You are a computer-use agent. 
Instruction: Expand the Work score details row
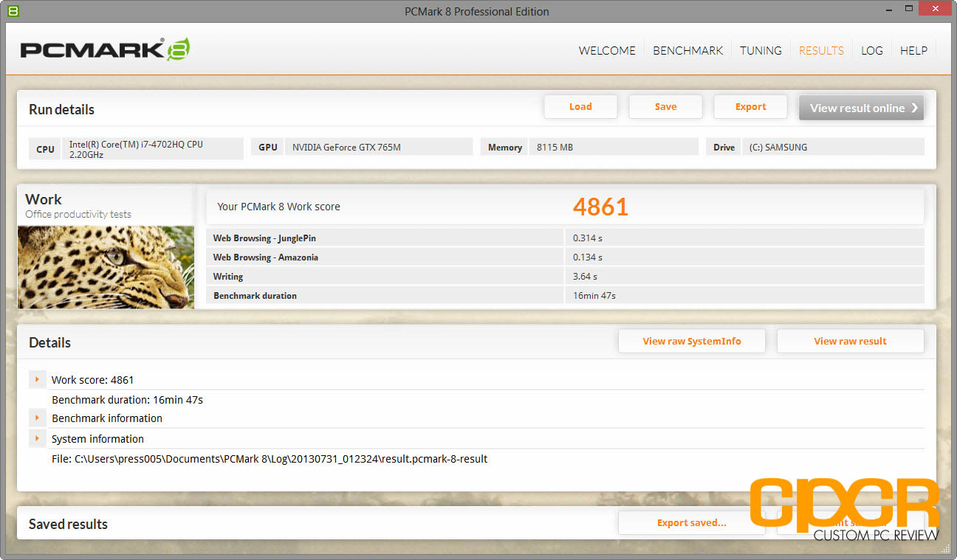coord(37,379)
